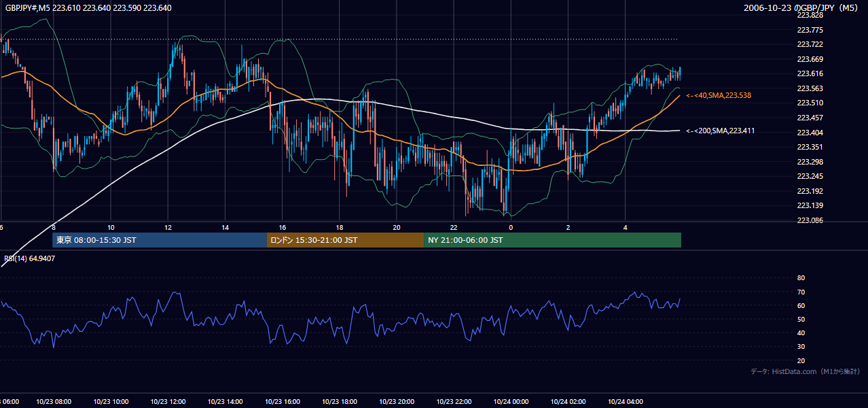868x408 pixels.
Task: Click hour label 10 under the price chart
Action: click(x=111, y=228)
